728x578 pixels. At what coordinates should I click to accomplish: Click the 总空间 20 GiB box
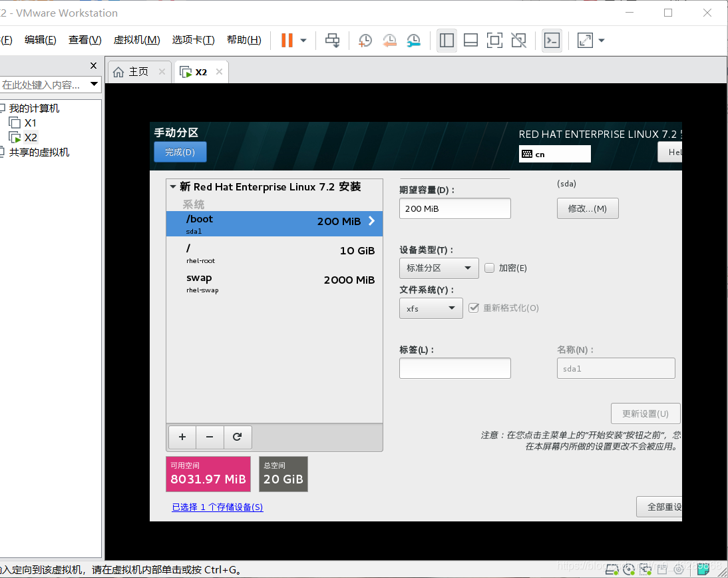[283, 474]
